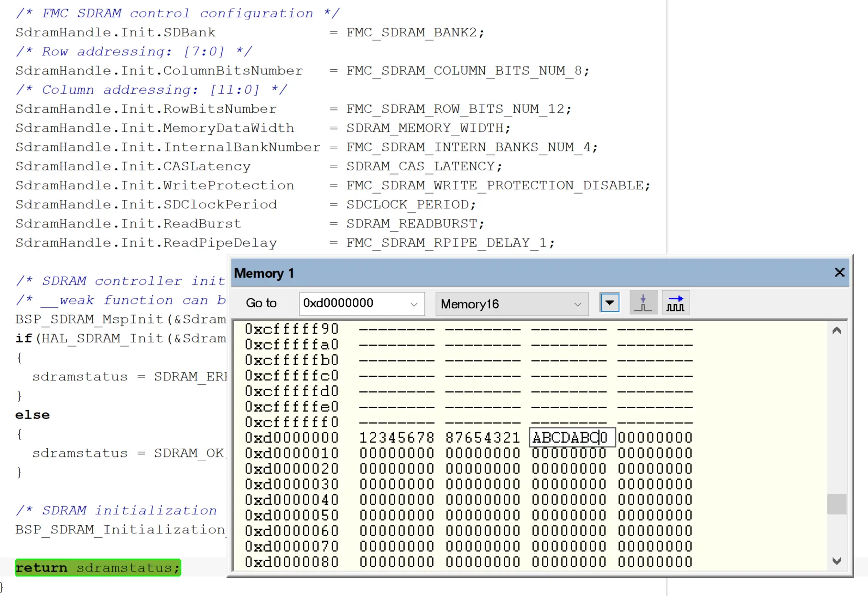The image size is (868, 596).
Task: Click address row 0xcfffffff0 above SDRAM start
Action: click(x=292, y=423)
